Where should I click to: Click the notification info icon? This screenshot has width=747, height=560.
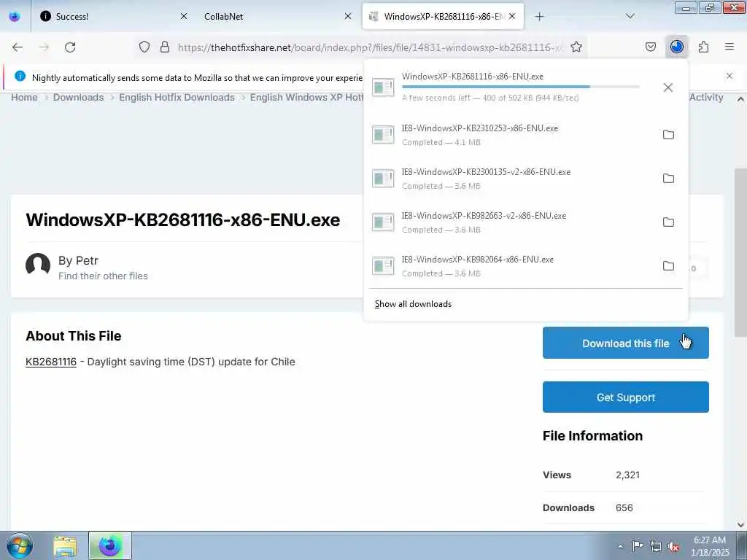click(20, 76)
